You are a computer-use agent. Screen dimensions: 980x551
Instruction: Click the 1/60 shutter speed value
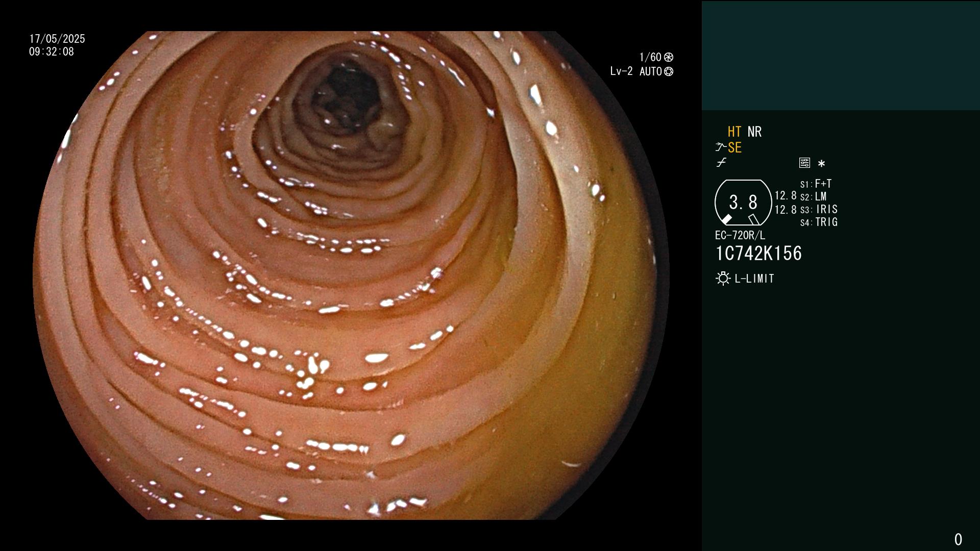pos(650,57)
